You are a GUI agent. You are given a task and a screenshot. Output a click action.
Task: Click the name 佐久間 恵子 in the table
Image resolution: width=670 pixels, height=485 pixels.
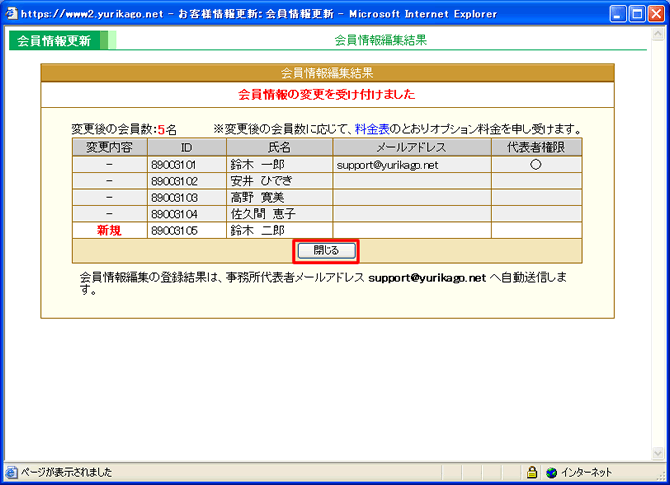coord(263,214)
